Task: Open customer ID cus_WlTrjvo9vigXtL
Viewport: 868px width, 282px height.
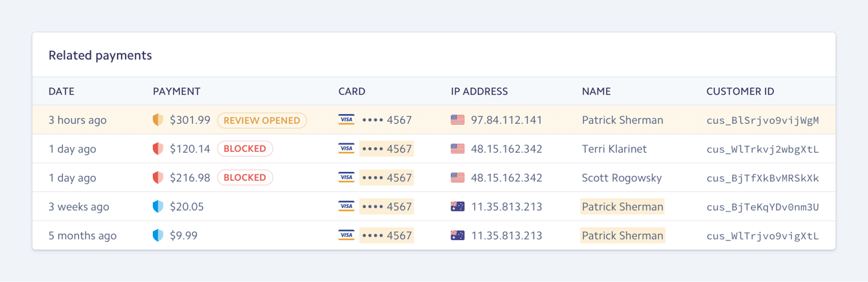Action: [x=763, y=236]
